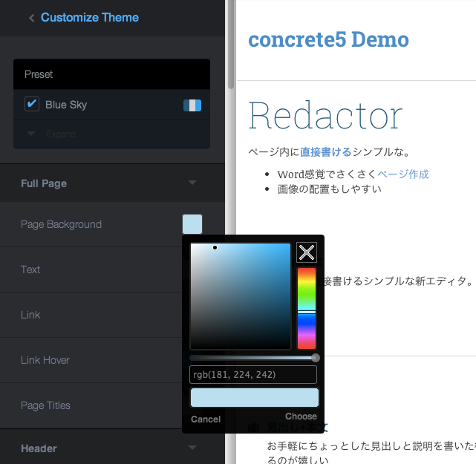This screenshot has width=476, height=464.
Task: Click the rgb(181, 224, 242) value field
Action: tap(254, 374)
